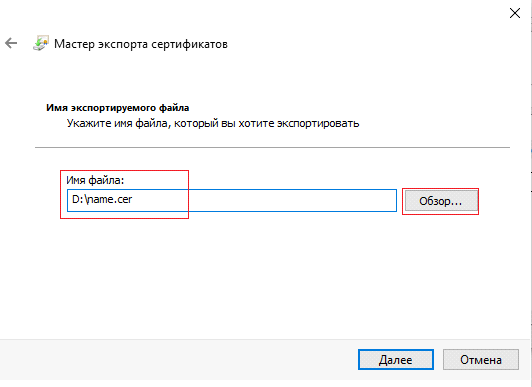
Task: Continue with the Далее button
Action: click(x=396, y=360)
